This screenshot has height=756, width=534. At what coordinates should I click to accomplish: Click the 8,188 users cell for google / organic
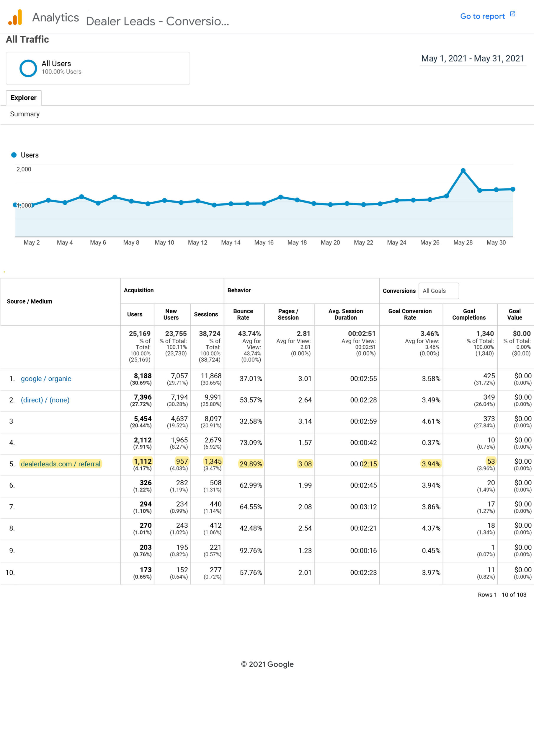click(143, 376)
